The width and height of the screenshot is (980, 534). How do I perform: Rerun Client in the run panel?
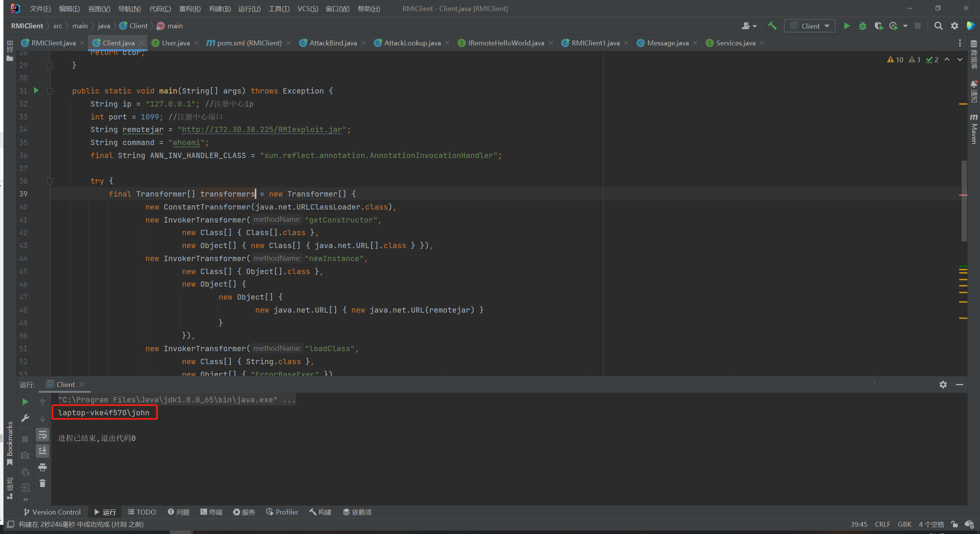(25, 402)
